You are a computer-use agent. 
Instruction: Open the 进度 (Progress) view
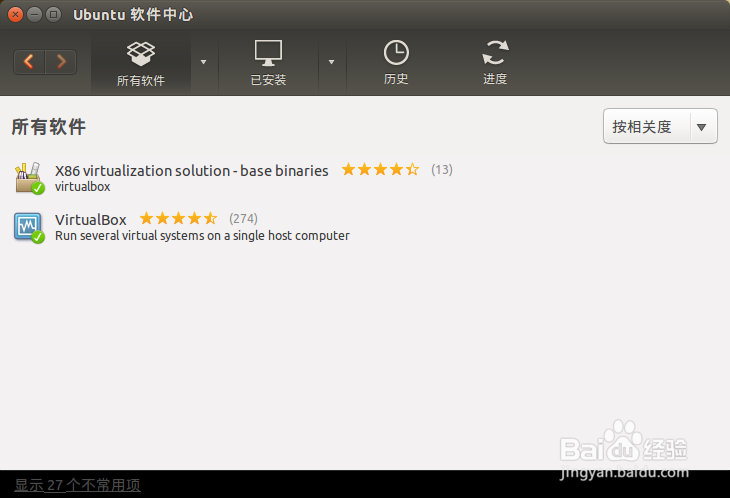click(495, 63)
